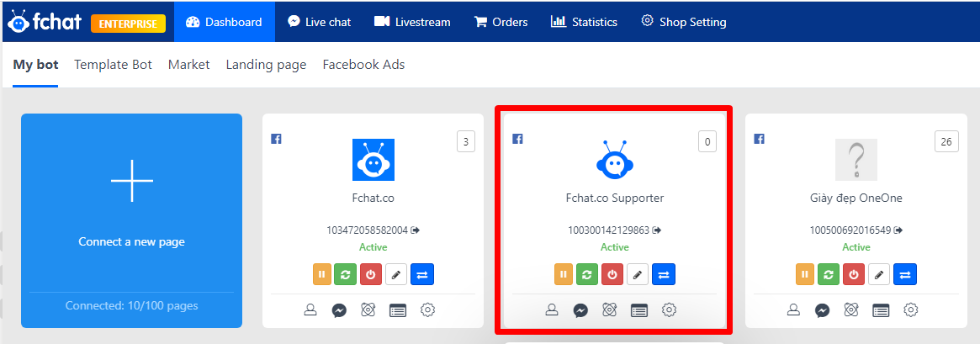Click the count badge 0 on Fchat.co Supporter
The image size is (980, 344).
(x=707, y=141)
